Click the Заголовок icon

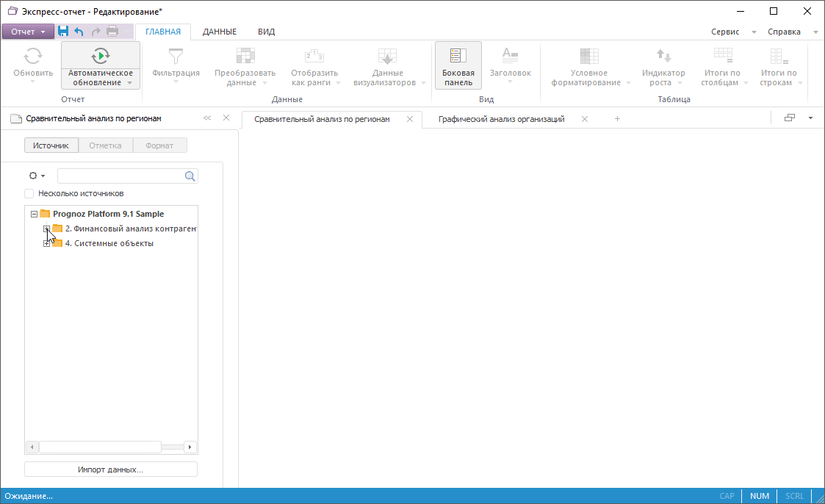(510, 54)
